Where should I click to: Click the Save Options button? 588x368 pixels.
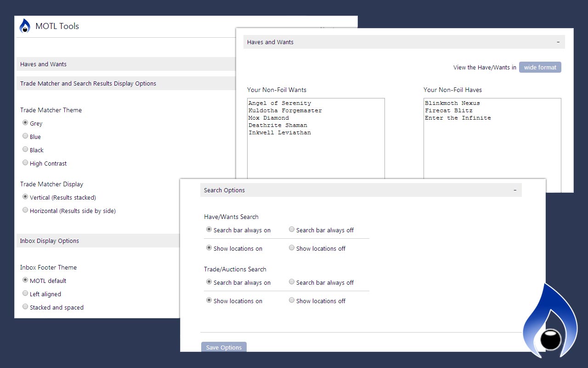(224, 347)
